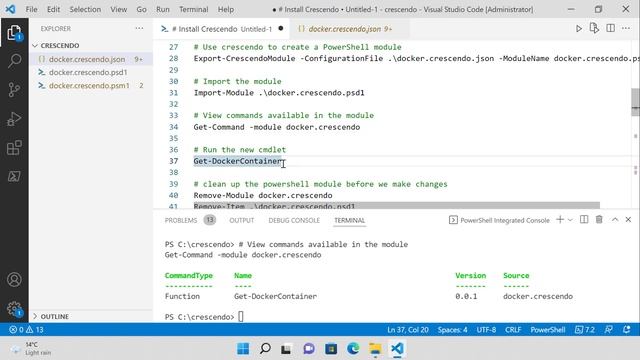Open editor More Actions ellipsis
The height and width of the screenshot is (360, 640).
click(x=626, y=28)
